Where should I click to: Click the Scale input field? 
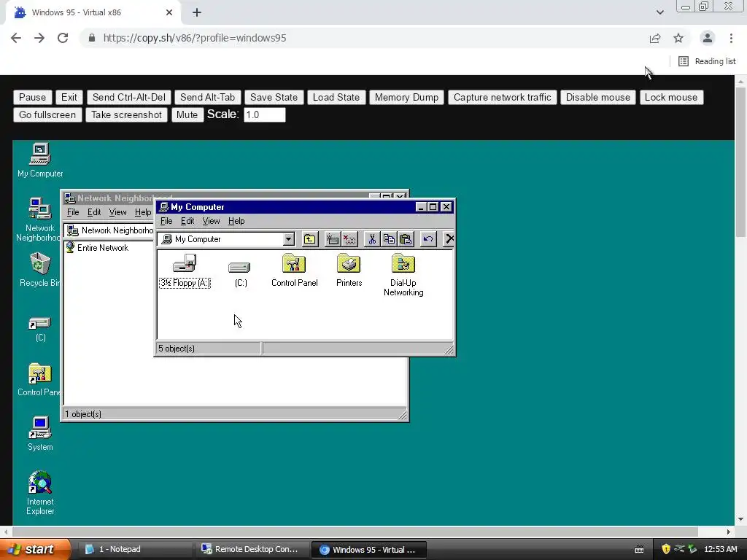click(x=264, y=114)
